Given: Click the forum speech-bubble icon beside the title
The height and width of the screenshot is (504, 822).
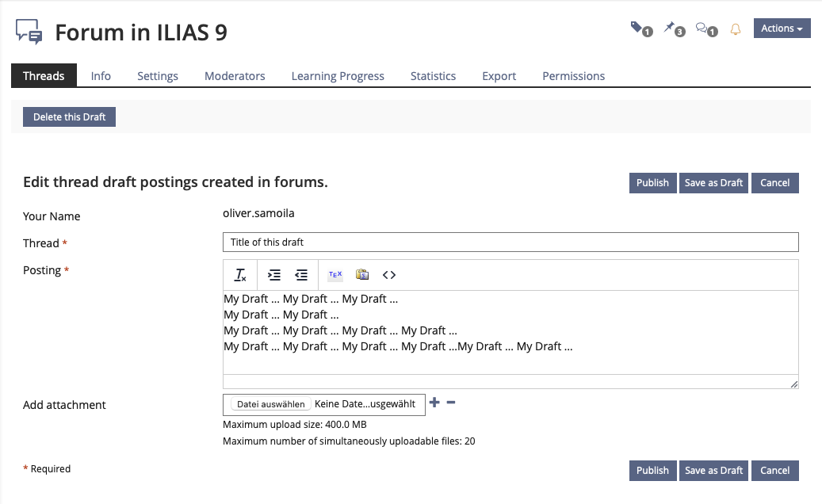Looking at the screenshot, I should pyautogui.click(x=29, y=32).
